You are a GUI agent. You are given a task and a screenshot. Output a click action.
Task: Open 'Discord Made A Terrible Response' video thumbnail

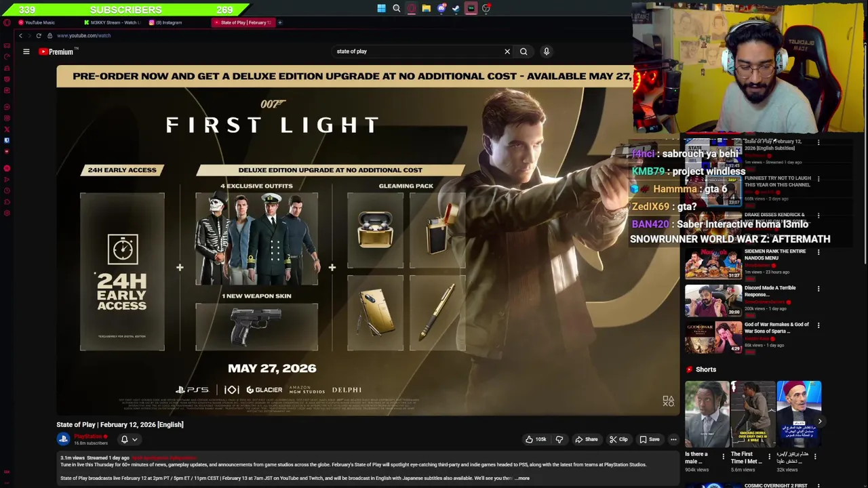713,301
